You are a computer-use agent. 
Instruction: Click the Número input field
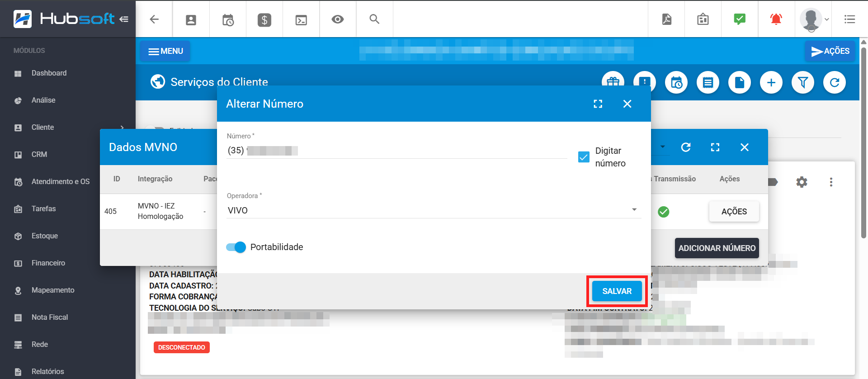396,151
